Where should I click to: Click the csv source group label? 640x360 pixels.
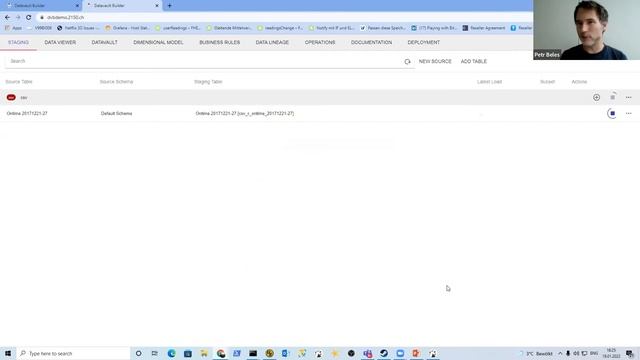point(24,98)
